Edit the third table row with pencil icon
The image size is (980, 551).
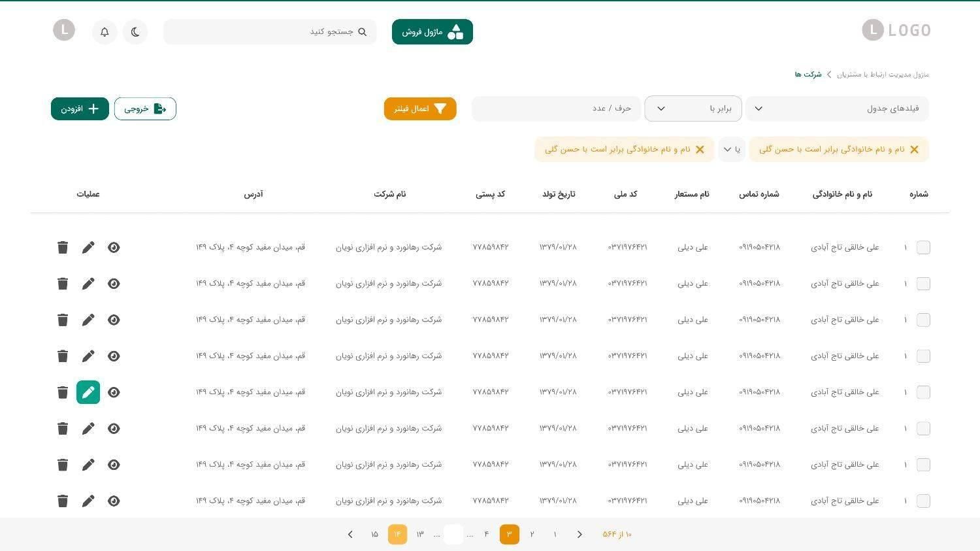88,320
